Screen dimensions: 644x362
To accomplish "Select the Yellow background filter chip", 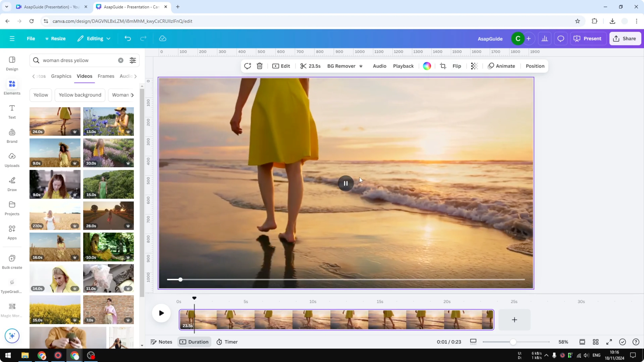I will click(80, 95).
